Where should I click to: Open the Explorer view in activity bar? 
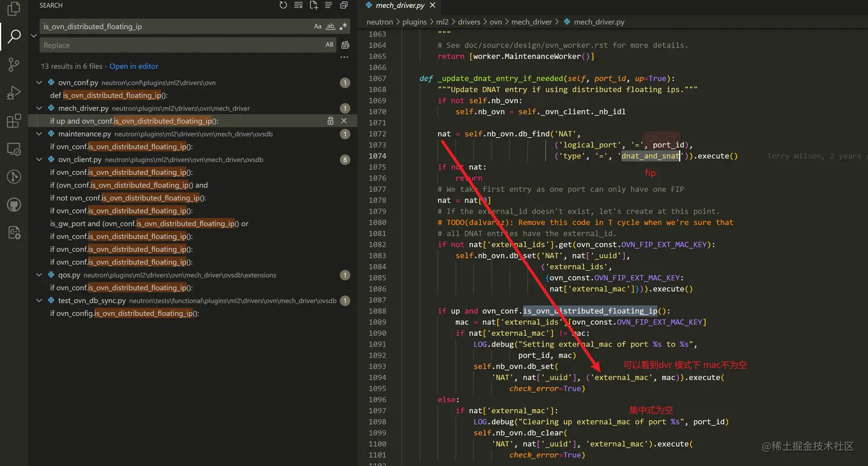click(14, 9)
